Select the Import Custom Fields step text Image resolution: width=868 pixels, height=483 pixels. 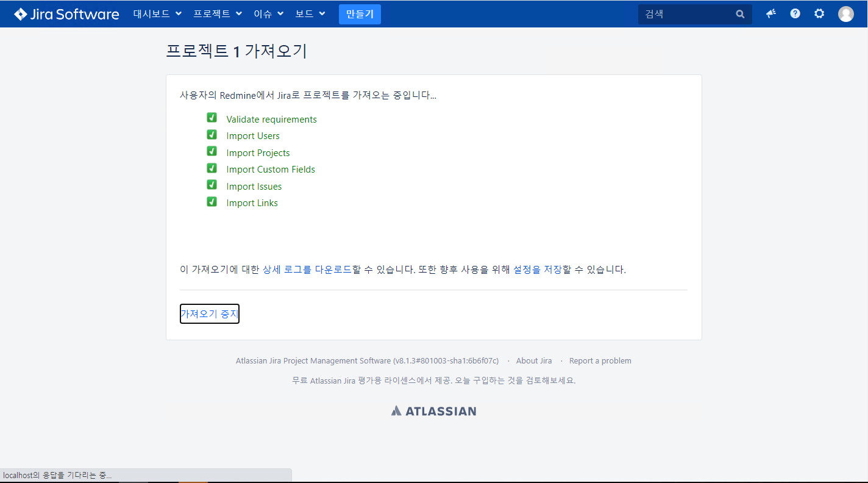tap(271, 170)
